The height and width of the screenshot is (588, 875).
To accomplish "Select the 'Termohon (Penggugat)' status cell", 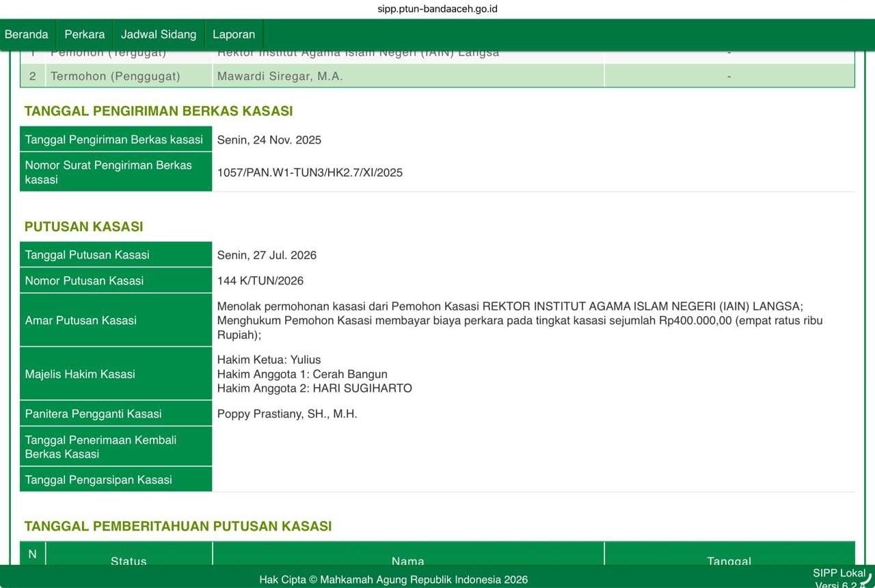I will click(129, 76).
